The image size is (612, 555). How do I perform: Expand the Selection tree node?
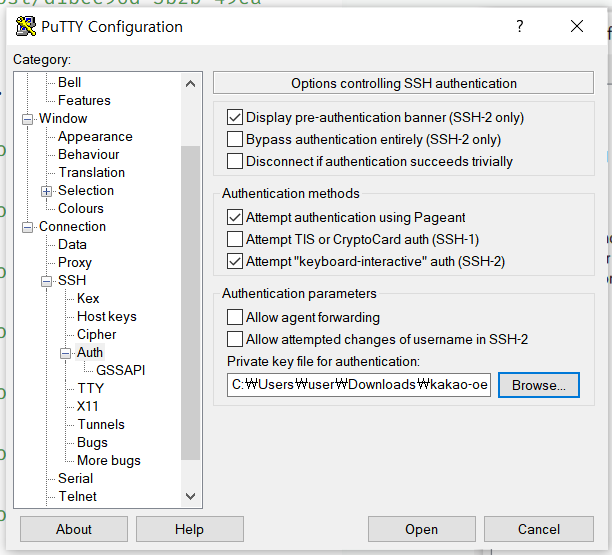click(46, 191)
